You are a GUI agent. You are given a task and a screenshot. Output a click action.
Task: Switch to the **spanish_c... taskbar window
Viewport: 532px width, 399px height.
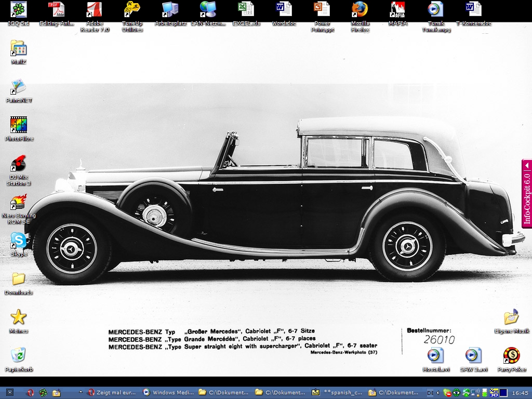click(337, 393)
